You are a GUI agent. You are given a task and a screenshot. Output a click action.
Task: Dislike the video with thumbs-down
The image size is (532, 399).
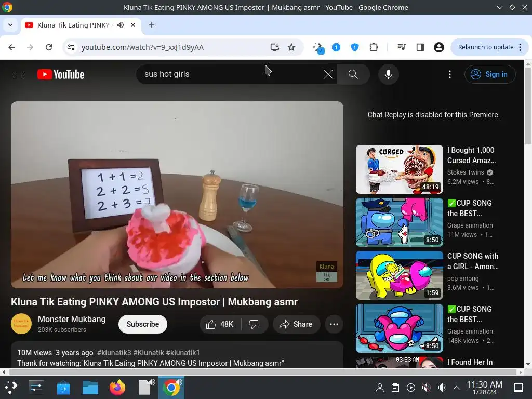pos(254,324)
